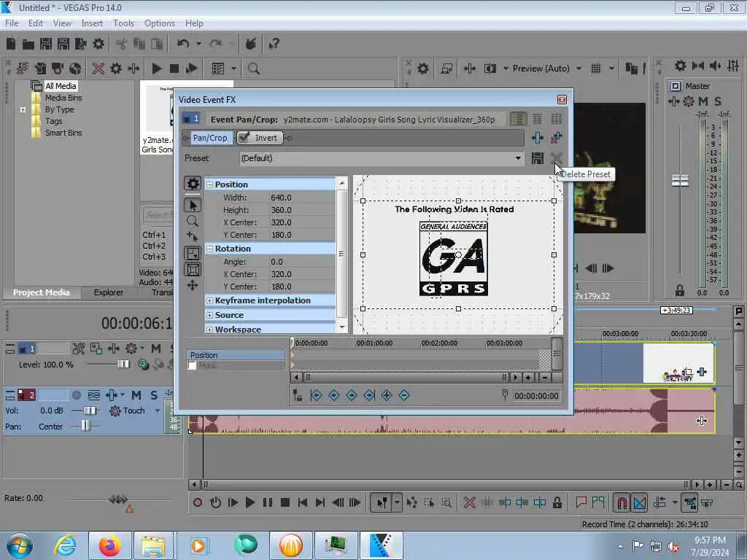This screenshot has height=560, width=747.
Task: Click Save Preset disk icon in Video Event FX
Action: point(538,158)
